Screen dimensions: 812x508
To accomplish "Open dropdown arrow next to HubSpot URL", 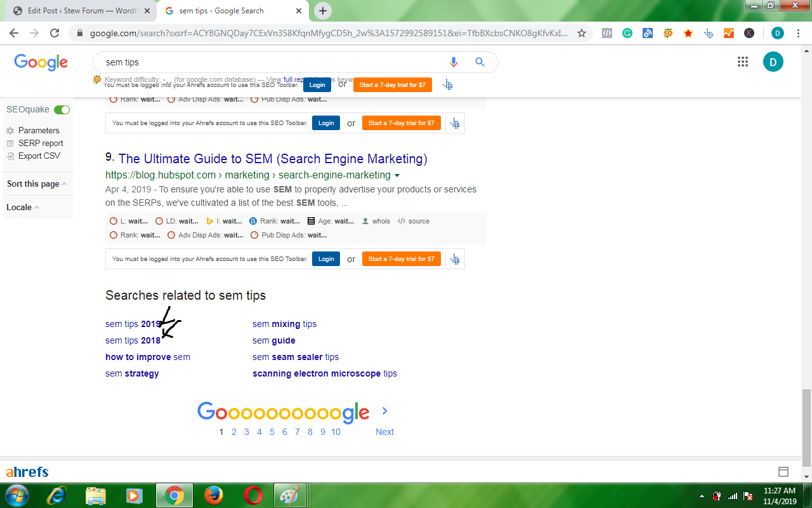I will coord(397,175).
